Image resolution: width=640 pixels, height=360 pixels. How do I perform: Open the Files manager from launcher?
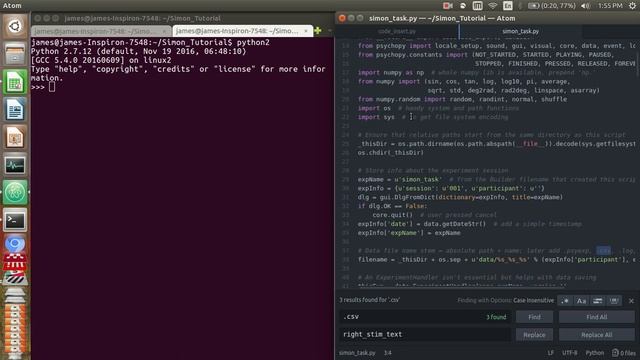(15, 54)
